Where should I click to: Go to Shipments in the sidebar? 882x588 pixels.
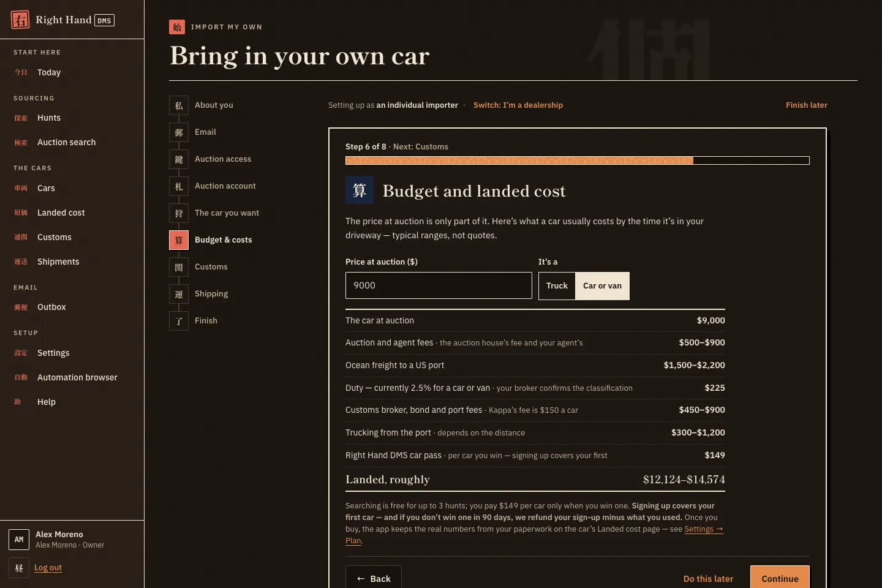pos(72,262)
